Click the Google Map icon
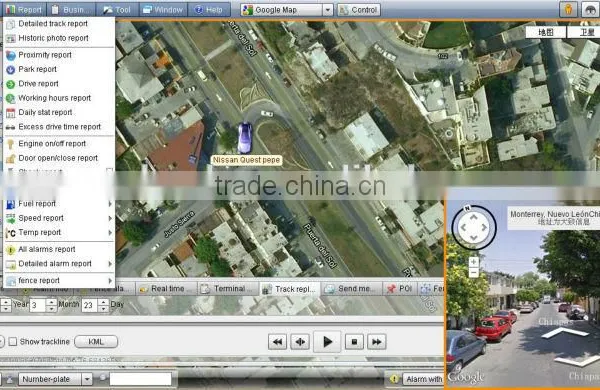Viewport: 600px width, 390px height. [x=248, y=10]
